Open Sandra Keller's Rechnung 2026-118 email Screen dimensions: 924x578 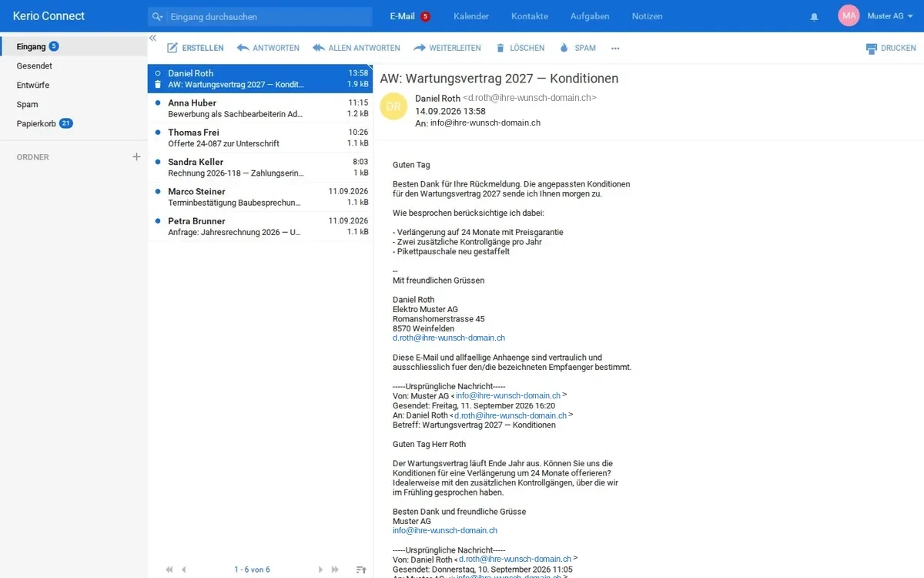[x=260, y=167]
